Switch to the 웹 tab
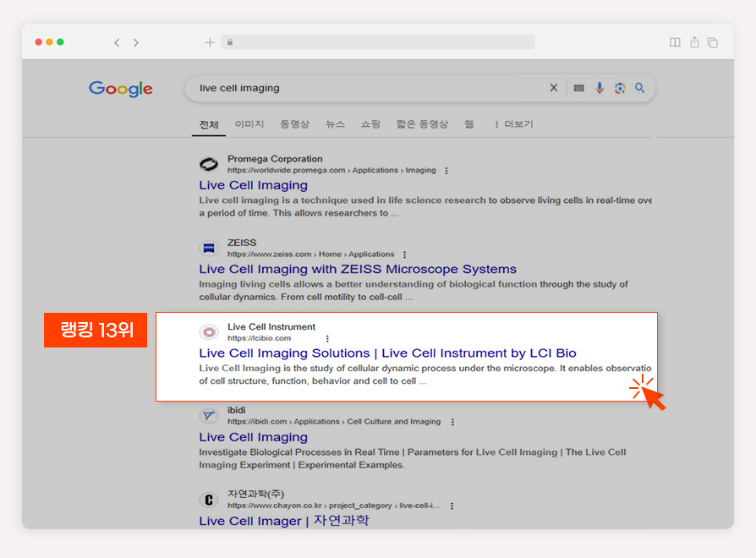This screenshot has height=558, width=756. tap(468, 124)
